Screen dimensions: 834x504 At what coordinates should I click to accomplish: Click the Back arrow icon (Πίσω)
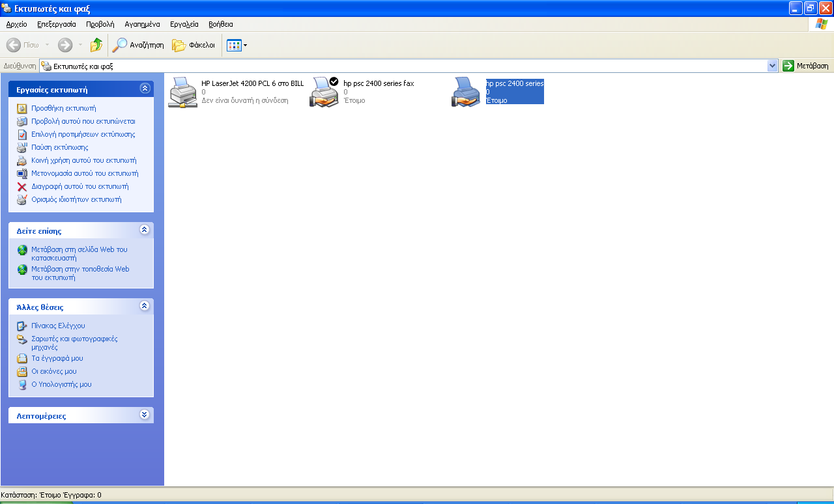14,45
